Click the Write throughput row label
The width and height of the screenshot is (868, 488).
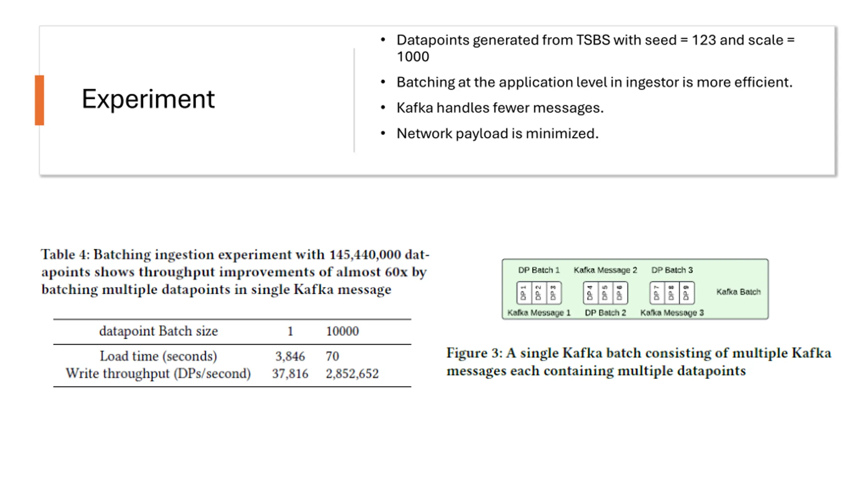[x=158, y=373]
